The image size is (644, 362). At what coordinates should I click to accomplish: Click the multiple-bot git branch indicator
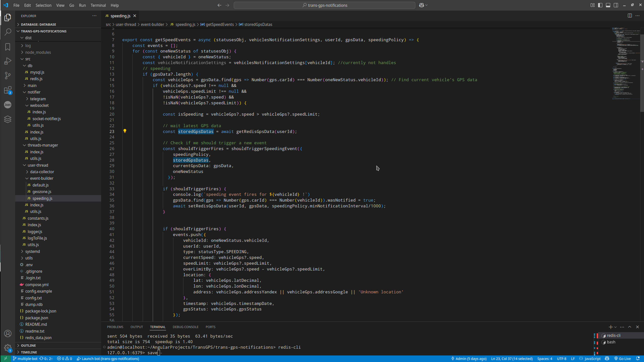pos(25,359)
